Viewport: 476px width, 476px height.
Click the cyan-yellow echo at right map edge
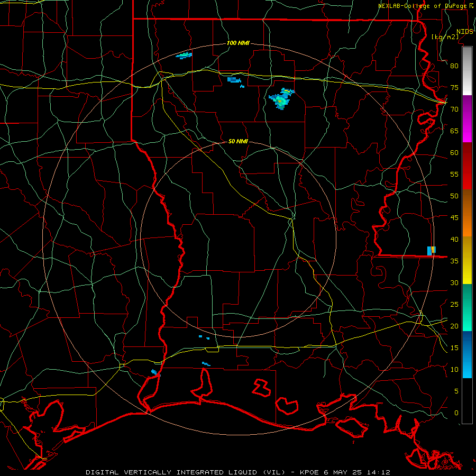[x=432, y=251]
